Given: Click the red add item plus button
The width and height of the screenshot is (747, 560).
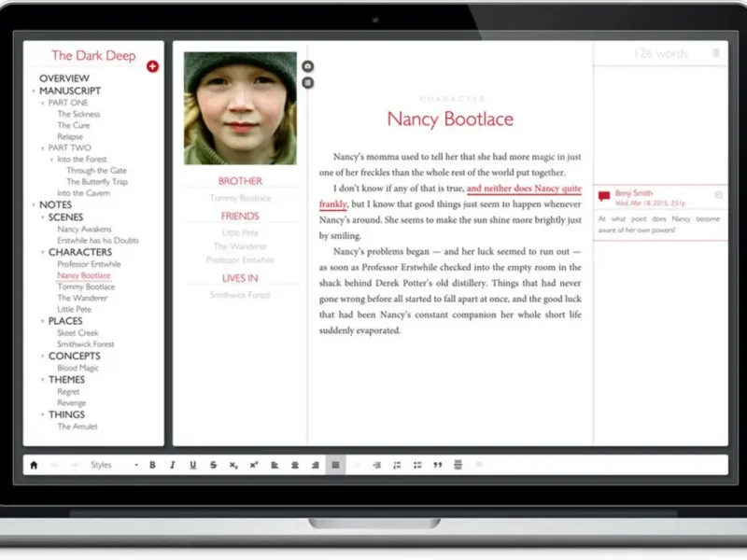Looking at the screenshot, I should point(152,66).
